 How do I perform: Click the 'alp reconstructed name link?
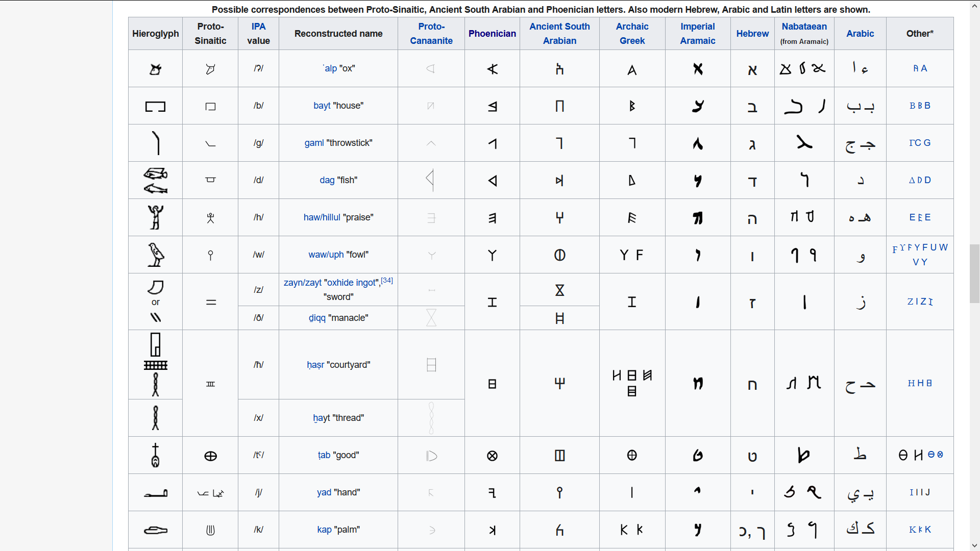click(330, 68)
